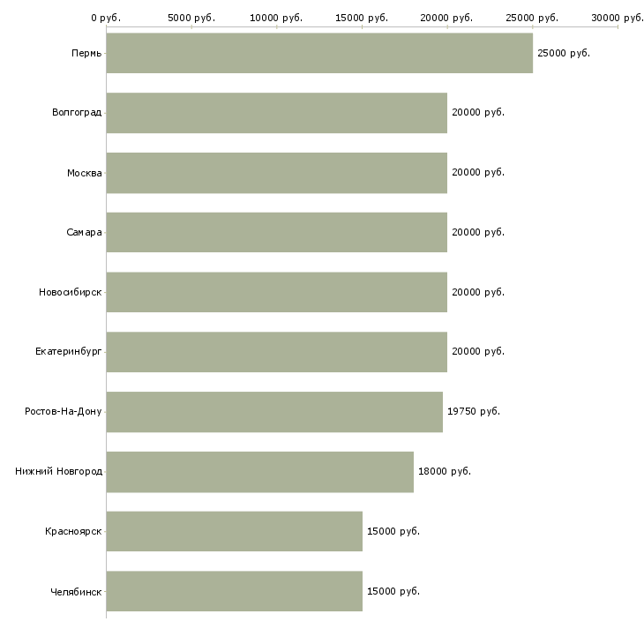The image size is (644, 644).
Task: Select the Екатеринбург bar
Action: pos(276,352)
